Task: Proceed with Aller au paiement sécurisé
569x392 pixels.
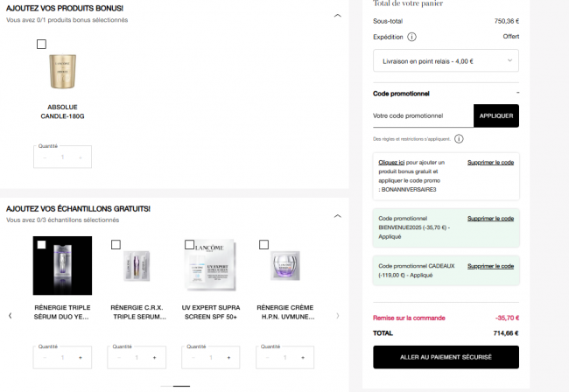Action: coord(446,357)
